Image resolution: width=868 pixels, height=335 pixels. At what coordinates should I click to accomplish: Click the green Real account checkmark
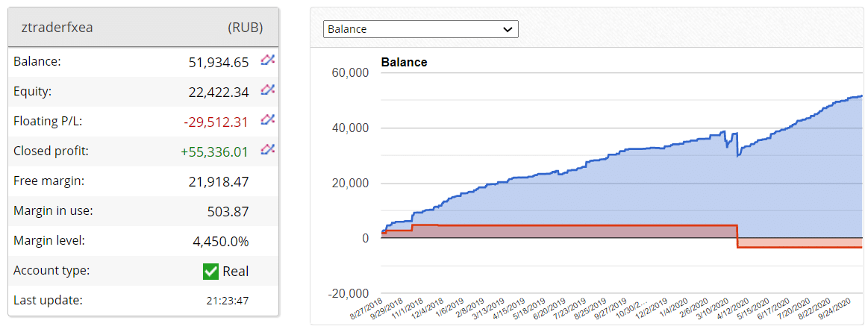point(210,272)
